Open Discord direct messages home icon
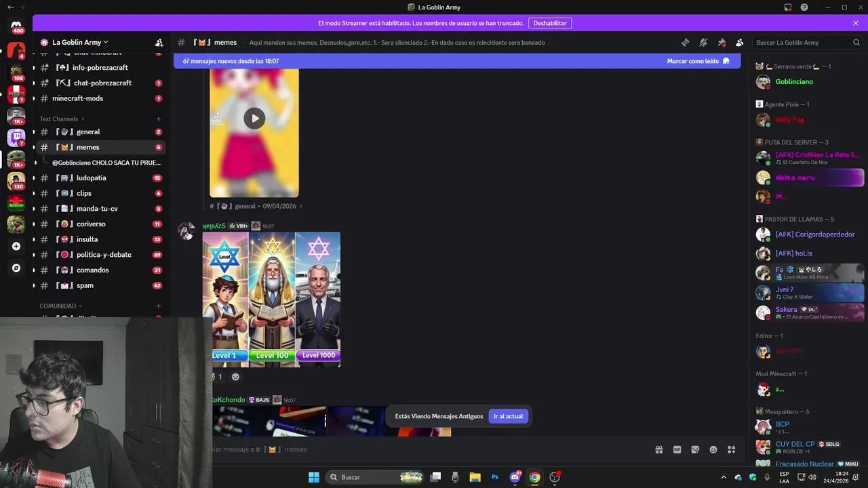Viewport: 868px width, 488px height. pyautogui.click(x=16, y=26)
